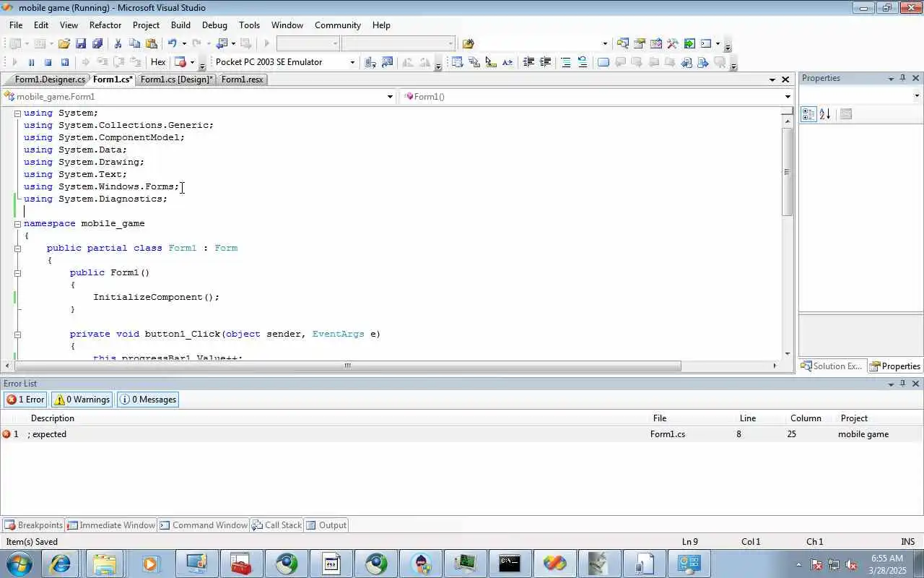Open the Immediate Window bottom tab

click(110, 525)
